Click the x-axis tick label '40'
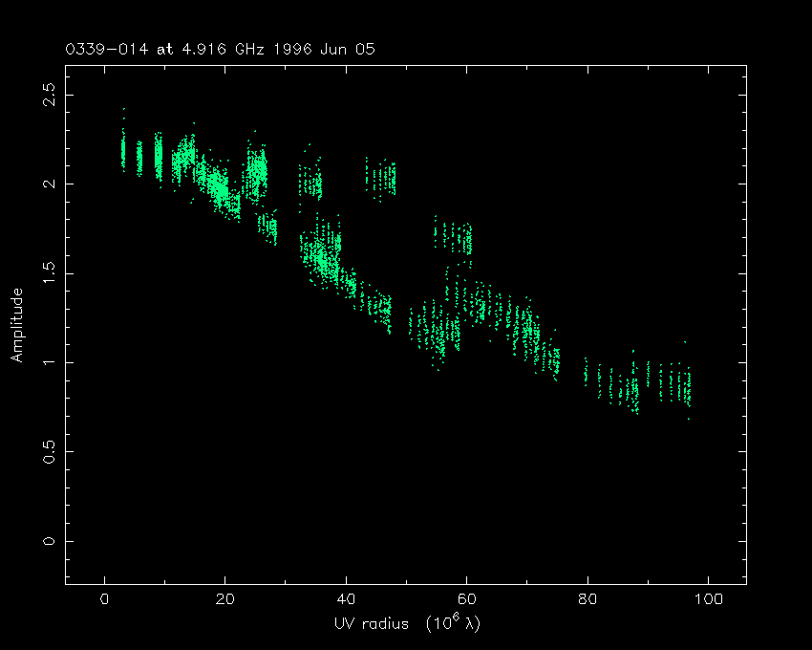This screenshot has height=650, width=812. pyautogui.click(x=345, y=600)
